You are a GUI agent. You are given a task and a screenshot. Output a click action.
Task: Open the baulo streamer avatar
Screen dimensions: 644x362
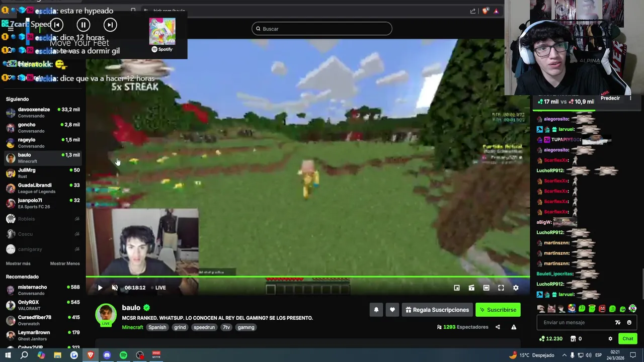coord(106,315)
